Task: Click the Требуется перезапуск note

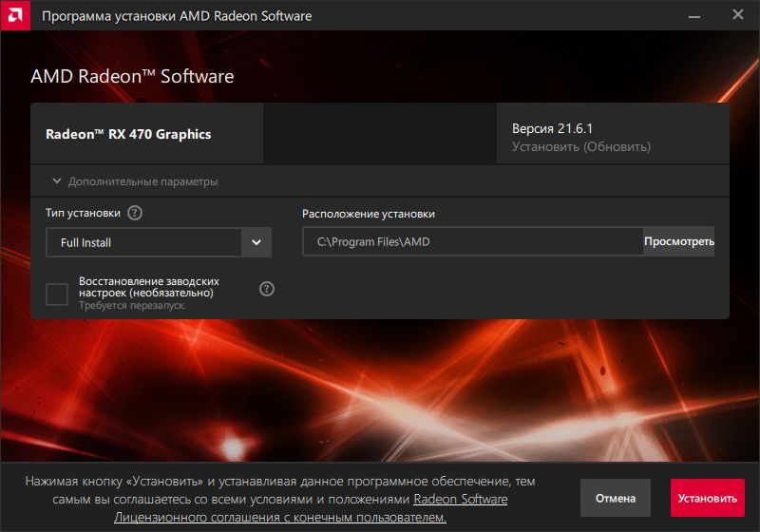Action: [132, 305]
